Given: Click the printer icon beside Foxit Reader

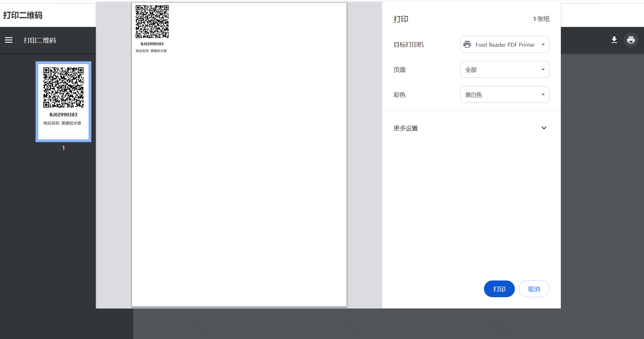Looking at the screenshot, I should 467,45.
